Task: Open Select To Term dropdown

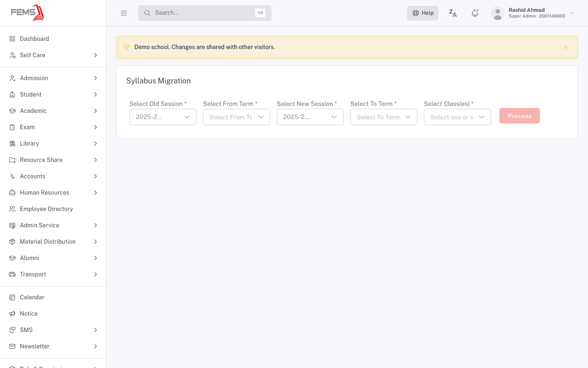Action: tap(384, 117)
